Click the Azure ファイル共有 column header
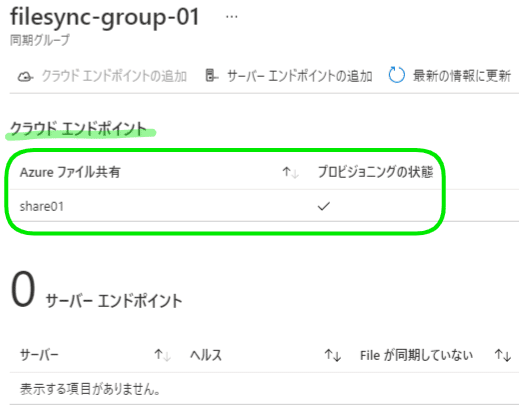 [x=70, y=172]
